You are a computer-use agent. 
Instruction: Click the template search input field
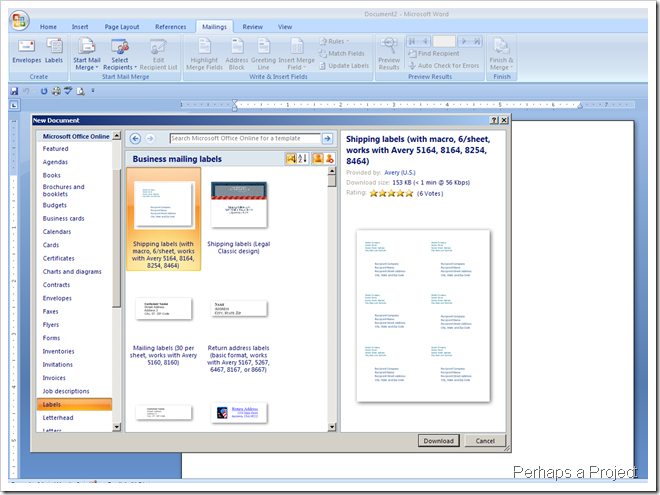tap(243, 138)
